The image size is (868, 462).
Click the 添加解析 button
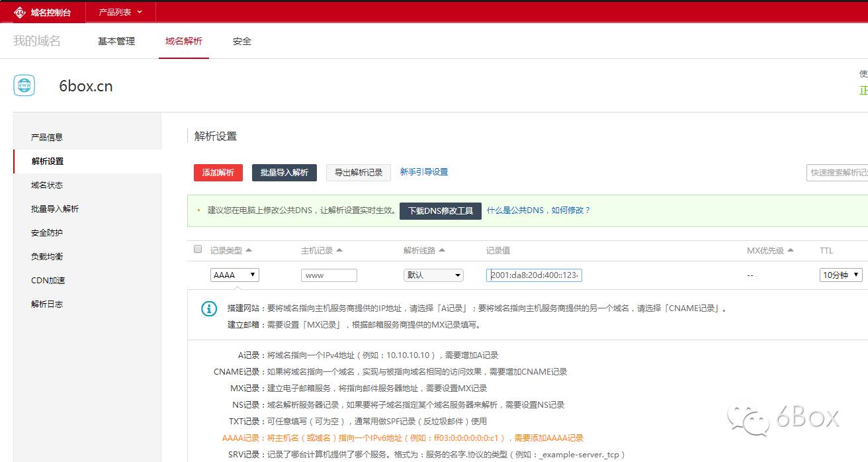218,172
